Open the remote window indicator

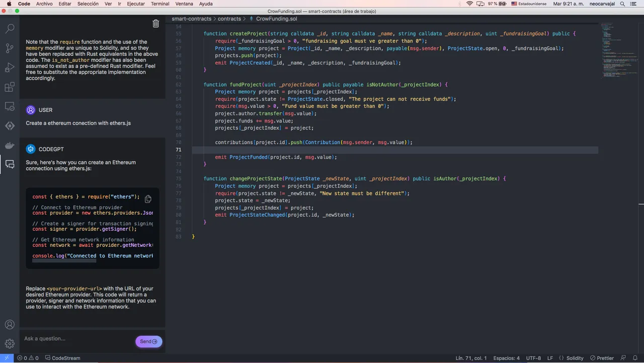(x=7, y=358)
